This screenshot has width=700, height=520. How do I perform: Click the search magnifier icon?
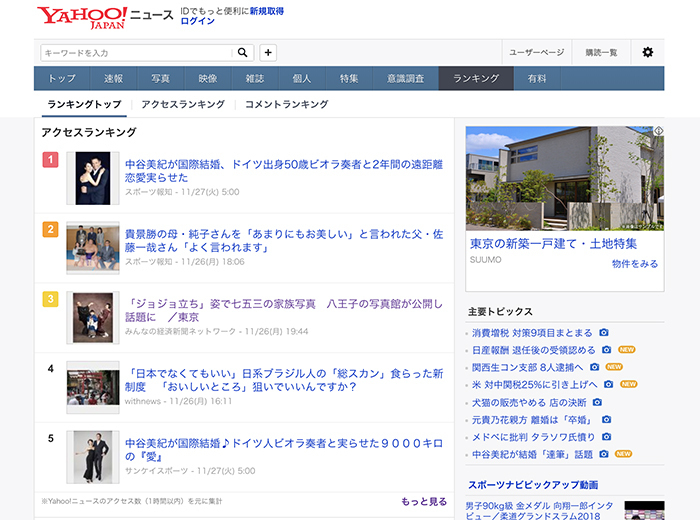click(x=243, y=52)
